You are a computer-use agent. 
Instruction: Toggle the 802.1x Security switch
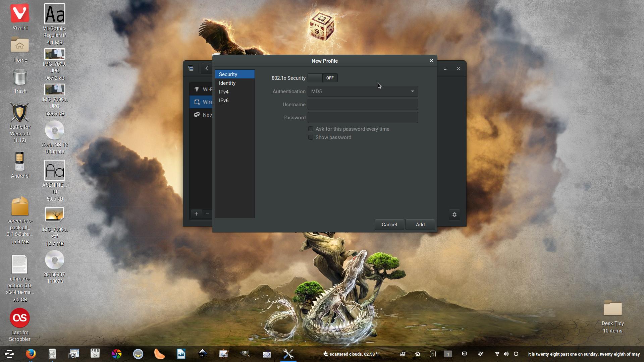pyautogui.click(x=322, y=78)
